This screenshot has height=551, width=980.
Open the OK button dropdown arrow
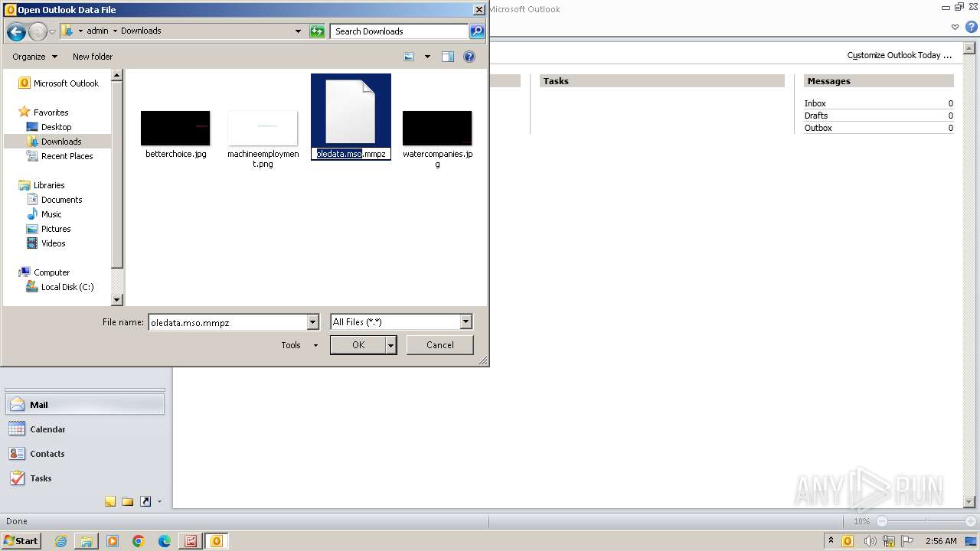point(390,345)
